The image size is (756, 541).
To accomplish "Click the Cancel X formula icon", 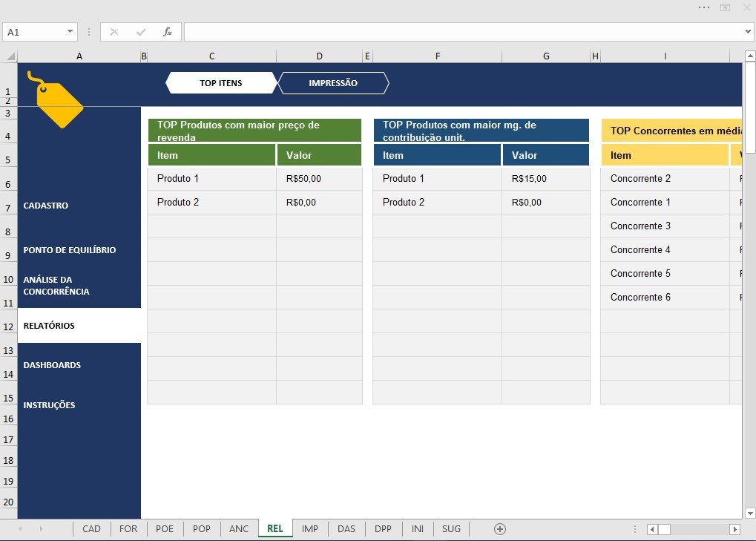I will (114, 32).
